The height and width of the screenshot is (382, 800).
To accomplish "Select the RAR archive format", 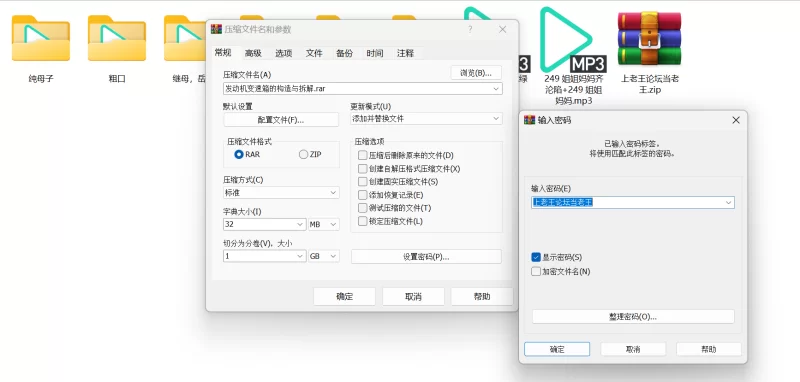I will (x=247, y=155).
